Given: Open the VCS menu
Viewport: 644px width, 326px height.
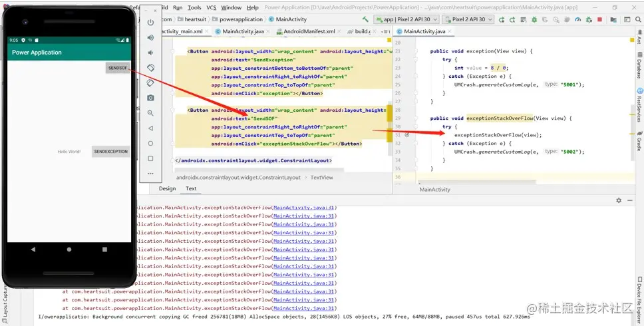Looking at the screenshot, I should click(x=211, y=7).
